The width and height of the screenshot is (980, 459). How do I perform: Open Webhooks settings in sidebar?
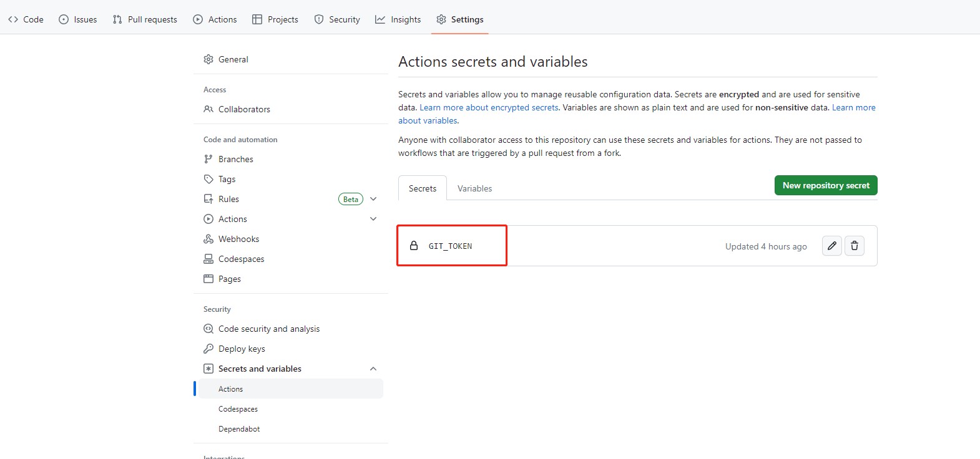(x=238, y=239)
